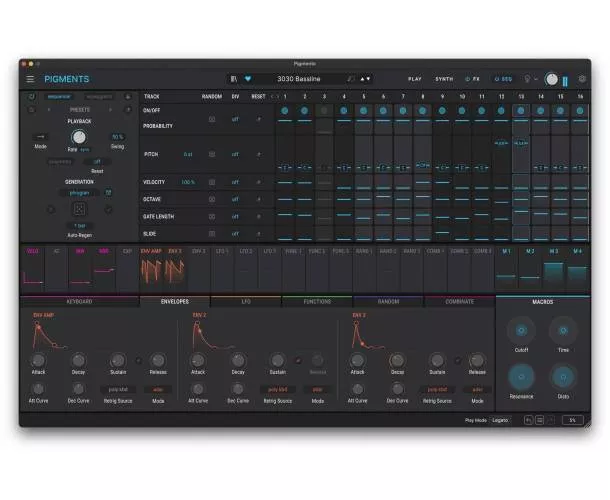Enable random checkbox for Velocity track
The height and width of the screenshot is (500, 610).
click(x=211, y=183)
